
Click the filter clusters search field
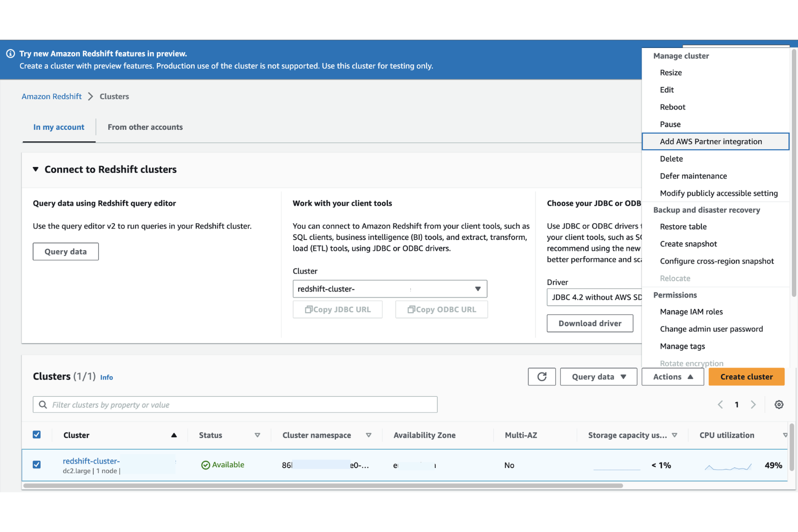[235, 405]
